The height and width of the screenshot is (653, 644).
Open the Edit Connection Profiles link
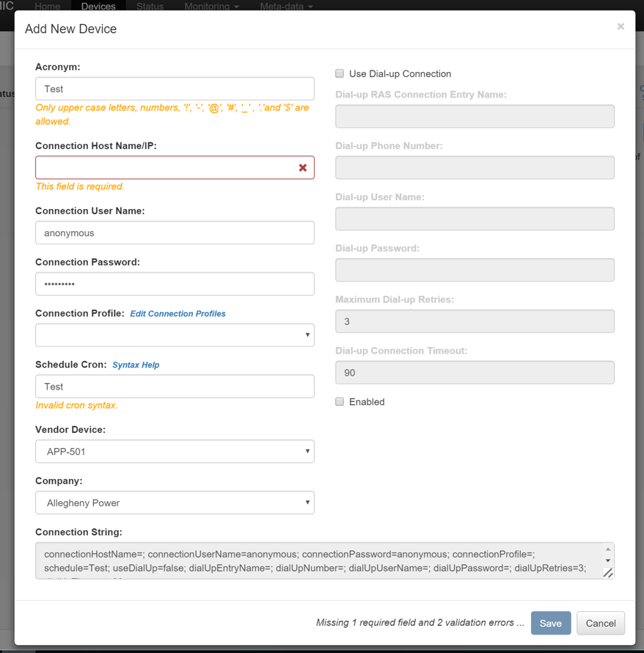tap(178, 313)
